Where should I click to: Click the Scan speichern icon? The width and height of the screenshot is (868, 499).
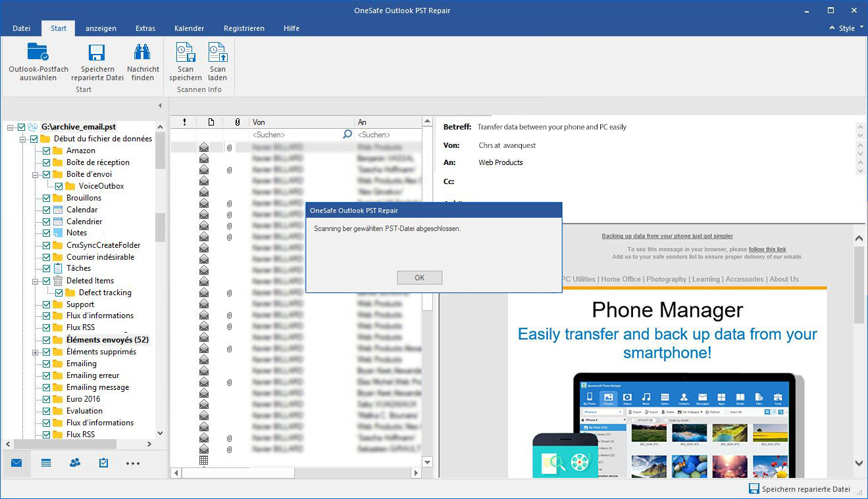[186, 52]
